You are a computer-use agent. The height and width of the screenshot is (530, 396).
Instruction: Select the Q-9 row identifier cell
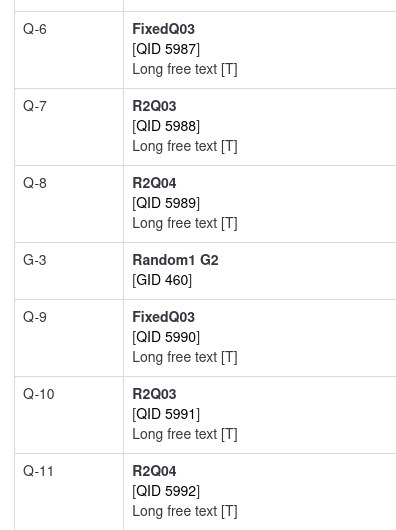[69, 338]
